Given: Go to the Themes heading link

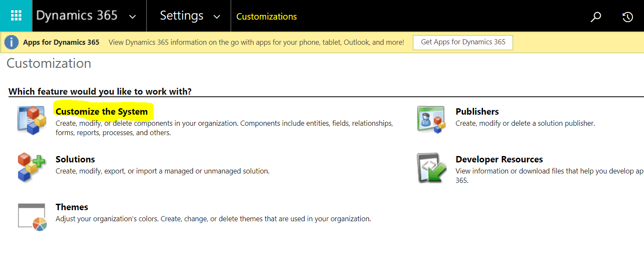Looking at the screenshot, I should tap(72, 207).
